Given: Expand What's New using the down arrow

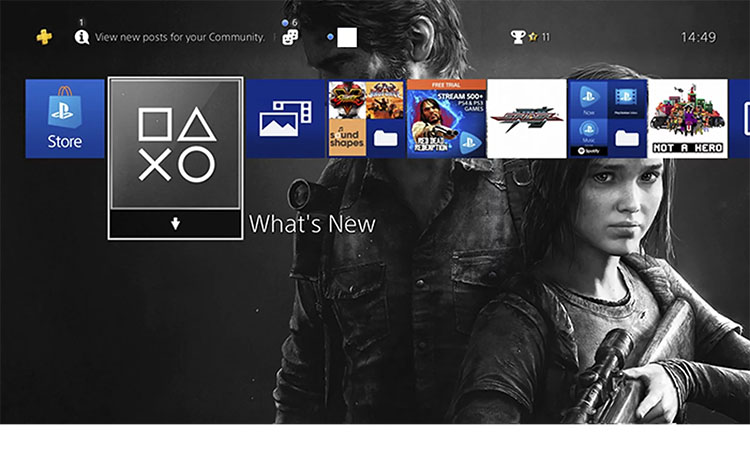Looking at the screenshot, I should click(176, 223).
